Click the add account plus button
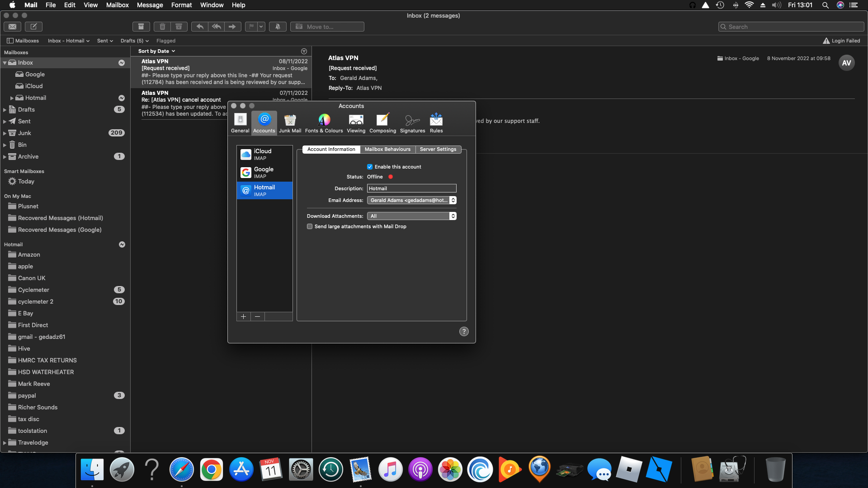 click(243, 317)
